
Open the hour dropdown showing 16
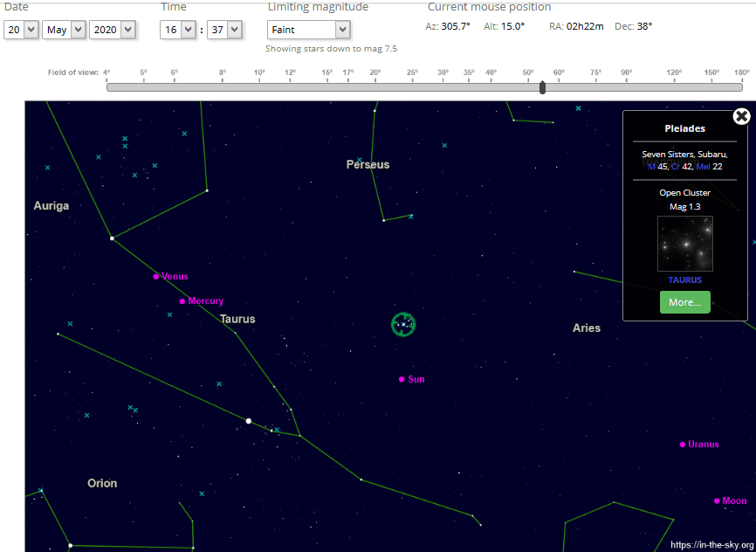(x=177, y=30)
